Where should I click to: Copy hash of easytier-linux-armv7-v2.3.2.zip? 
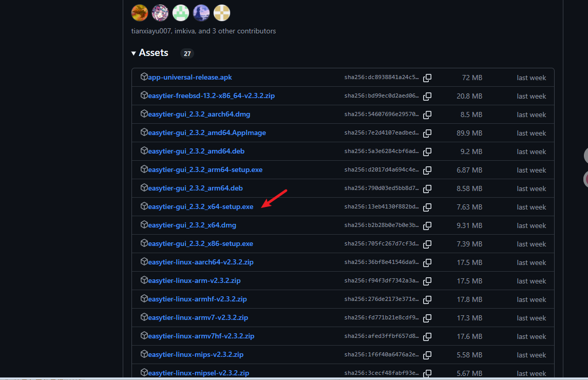coord(427,318)
